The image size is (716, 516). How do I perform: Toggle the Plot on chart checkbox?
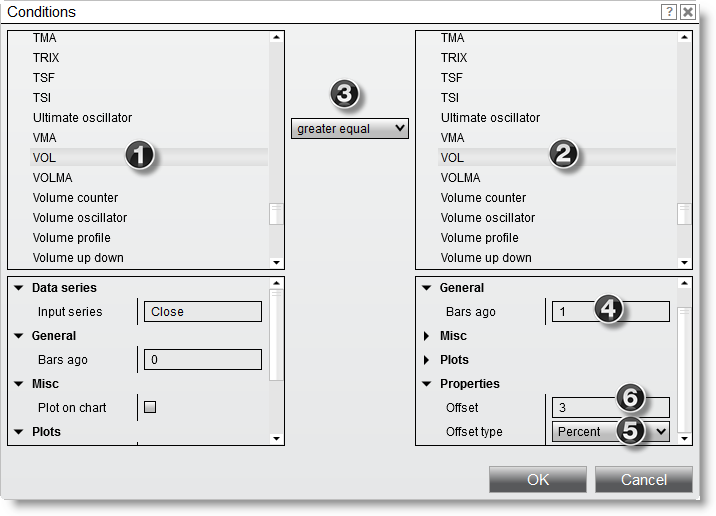pyautogui.click(x=151, y=407)
